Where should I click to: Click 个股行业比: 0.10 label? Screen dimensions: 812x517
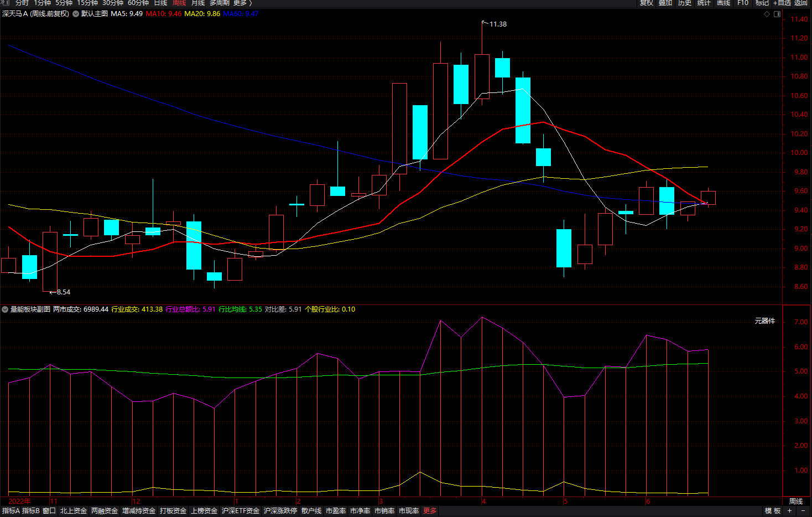coord(330,309)
